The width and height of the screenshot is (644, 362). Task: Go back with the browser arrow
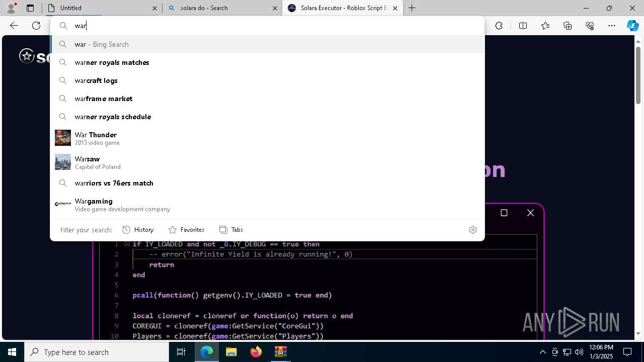tap(14, 26)
